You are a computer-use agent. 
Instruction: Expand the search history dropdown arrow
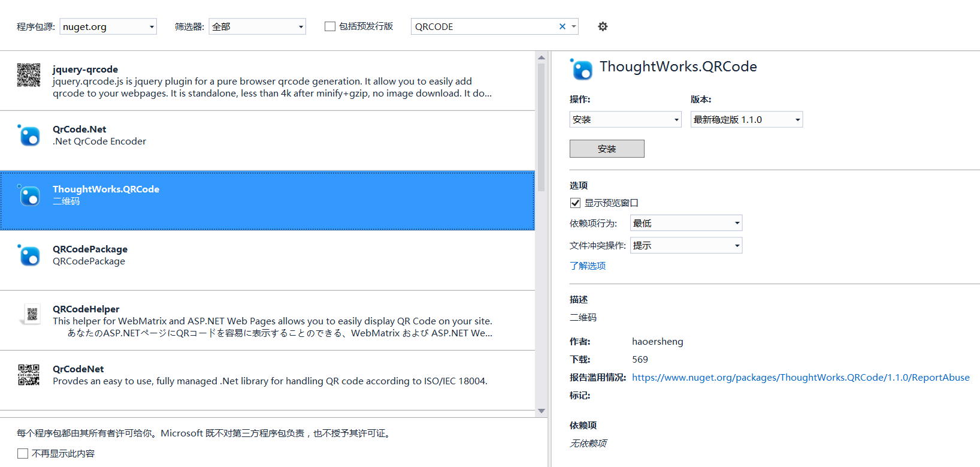pyautogui.click(x=574, y=26)
